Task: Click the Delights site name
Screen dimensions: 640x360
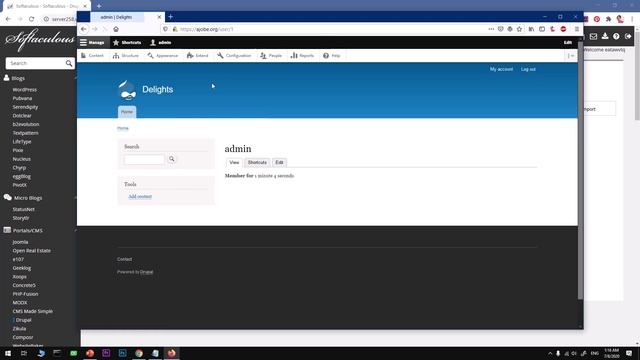Action: (x=158, y=89)
